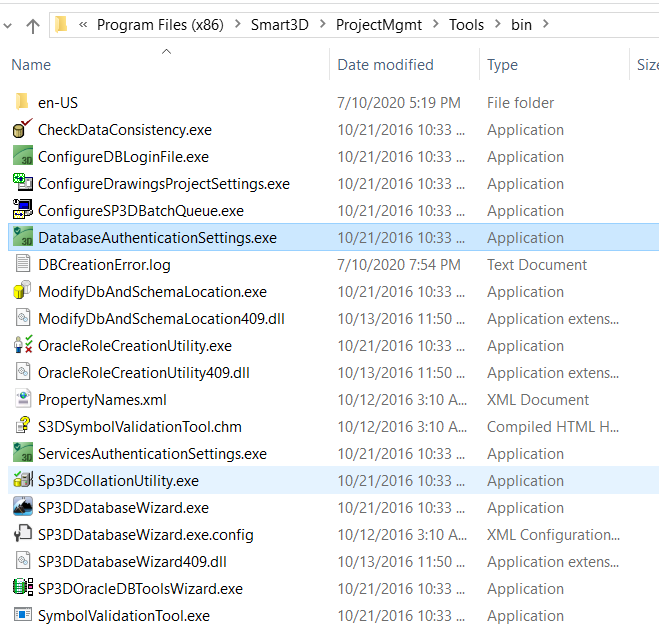
Task: Select SP3DDatabaseWizard.exe file name
Action: [124, 507]
